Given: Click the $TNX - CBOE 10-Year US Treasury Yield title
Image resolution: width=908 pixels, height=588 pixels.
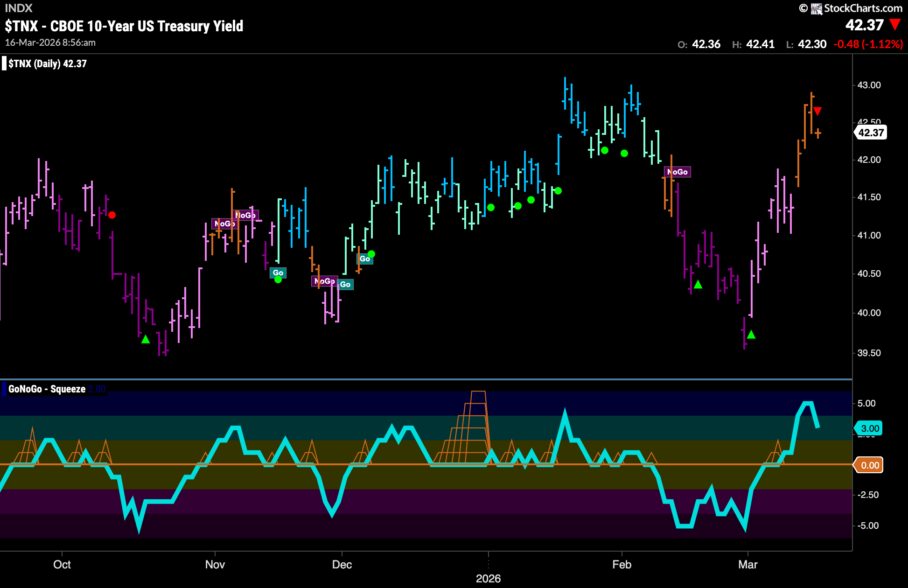Looking at the screenshot, I should click(x=124, y=26).
